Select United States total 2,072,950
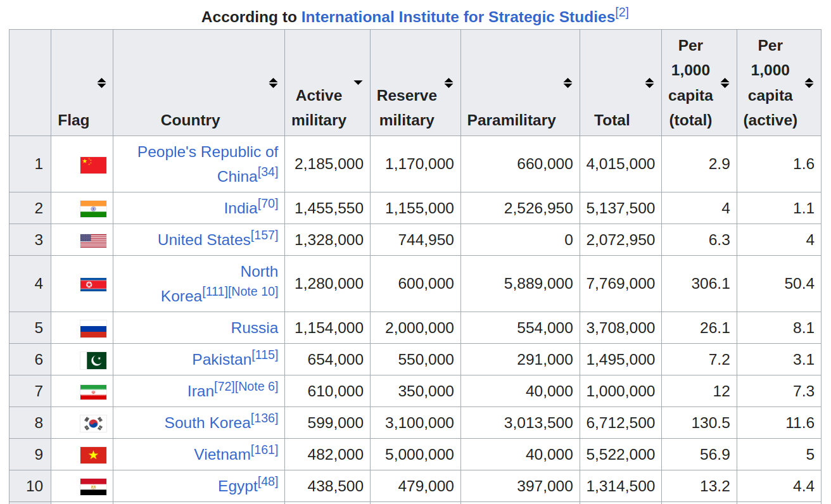Image resolution: width=831 pixels, height=504 pixels. pyautogui.click(x=621, y=240)
